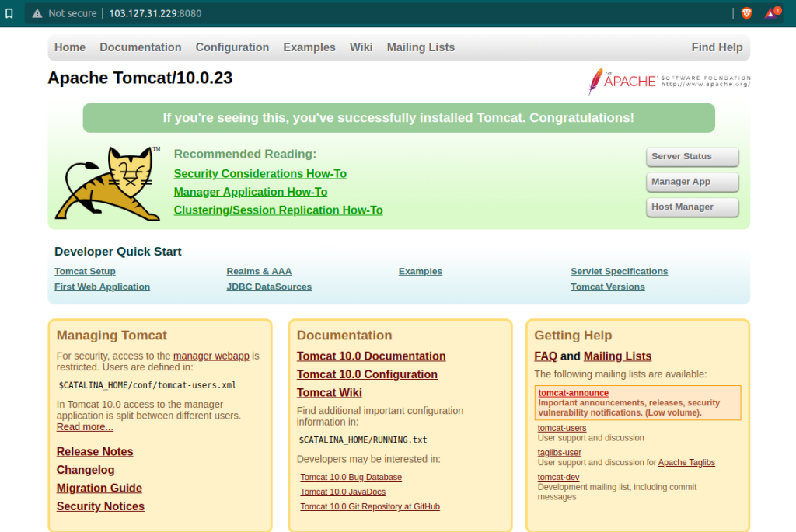Open the Tomcat Wiki link

(x=330, y=392)
